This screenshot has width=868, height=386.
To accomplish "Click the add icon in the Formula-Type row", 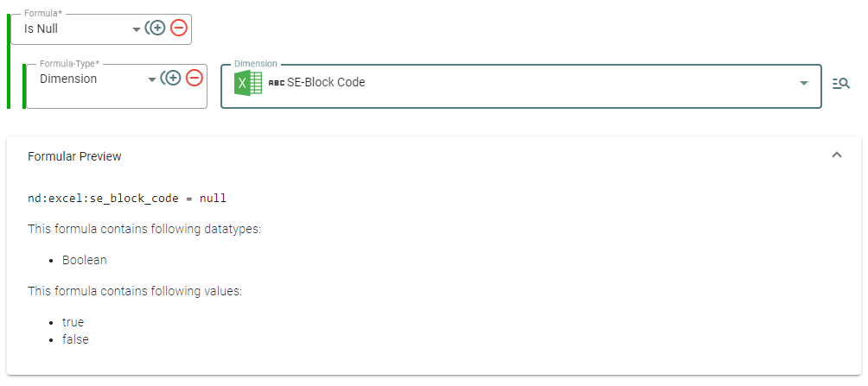I will (171, 79).
